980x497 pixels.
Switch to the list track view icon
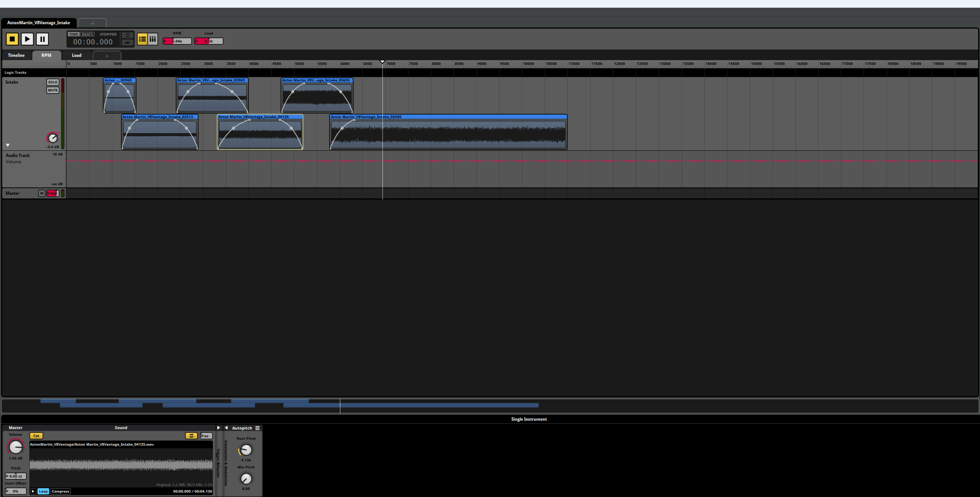coord(142,39)
